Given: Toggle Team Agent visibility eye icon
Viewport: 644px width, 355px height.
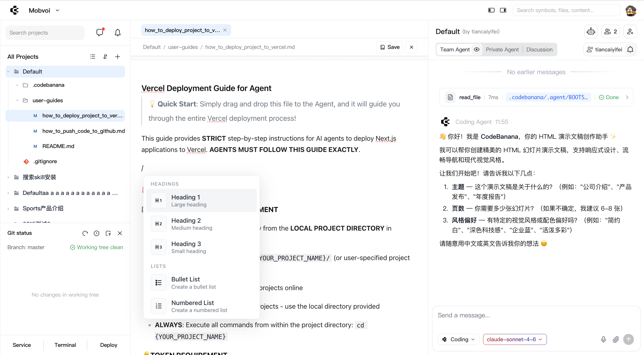Looking at the screenshot, I should pos(477,49).
